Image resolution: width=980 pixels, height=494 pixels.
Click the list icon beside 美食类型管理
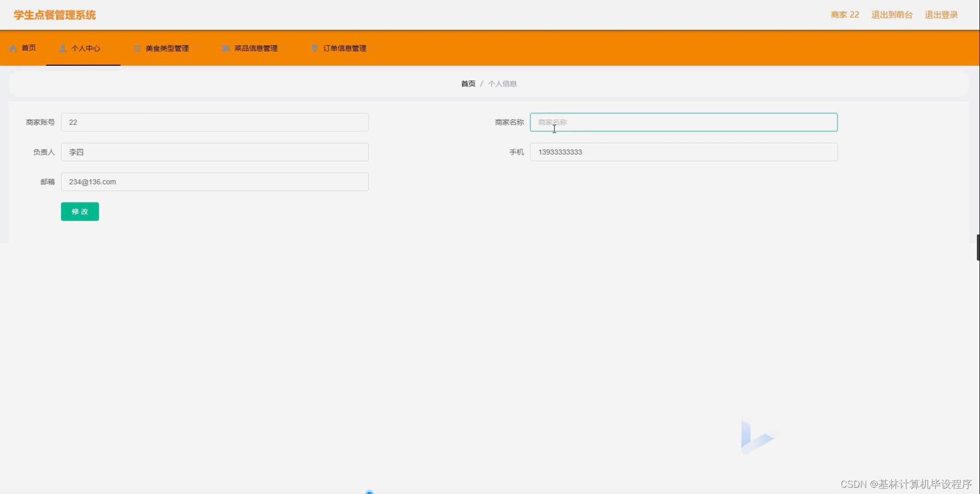tap(137, 48)
